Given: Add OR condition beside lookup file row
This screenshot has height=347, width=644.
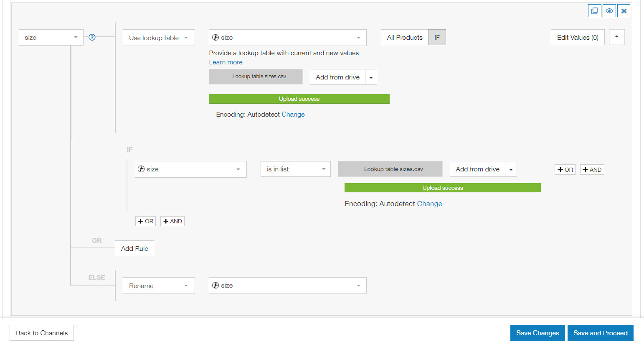Looking at the screenshot, I should coord(565,170).
